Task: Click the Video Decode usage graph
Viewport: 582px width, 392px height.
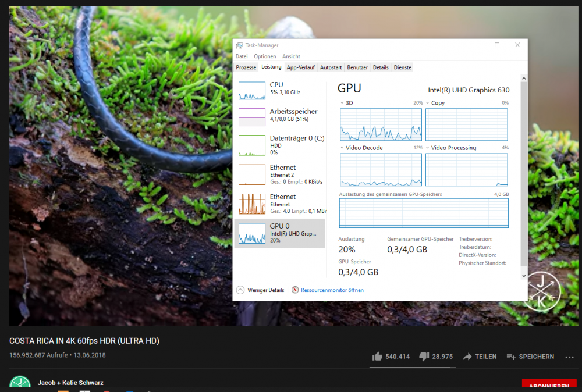Action: click(381, 170)
